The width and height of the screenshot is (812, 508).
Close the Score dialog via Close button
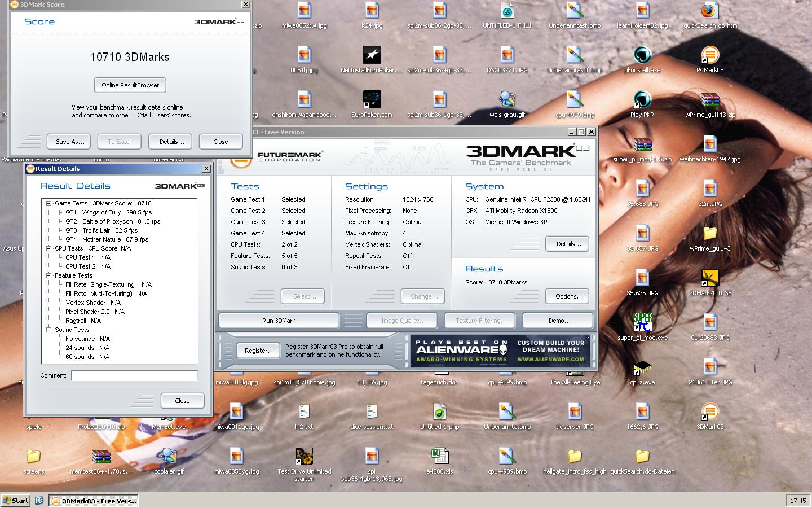coord(220,142)
